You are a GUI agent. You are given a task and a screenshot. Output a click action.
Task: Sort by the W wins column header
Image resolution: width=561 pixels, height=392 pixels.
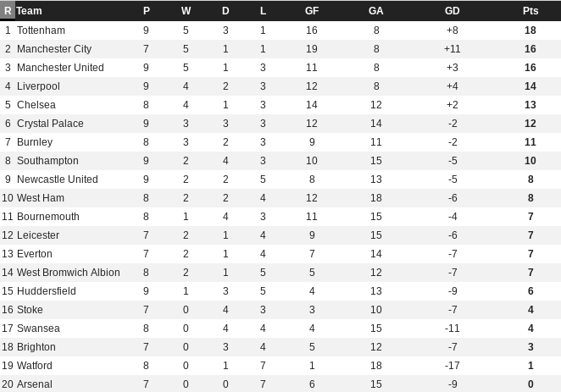(186, 11)
